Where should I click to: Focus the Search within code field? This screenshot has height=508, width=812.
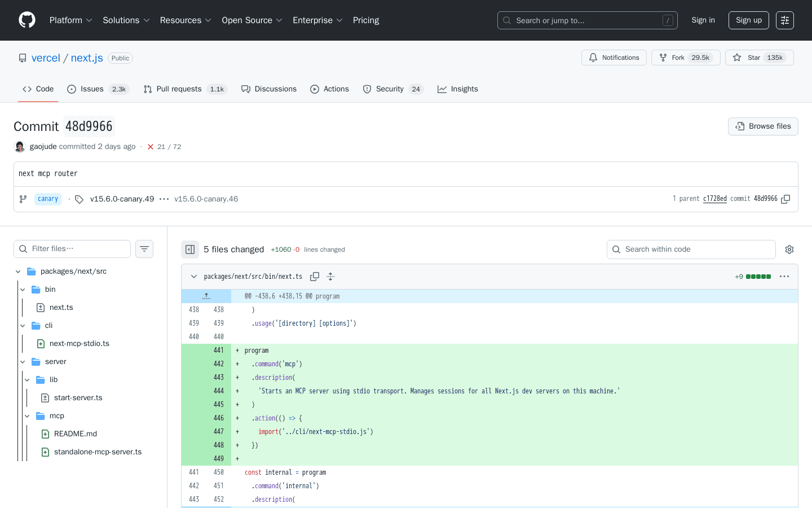coord(691,249)
